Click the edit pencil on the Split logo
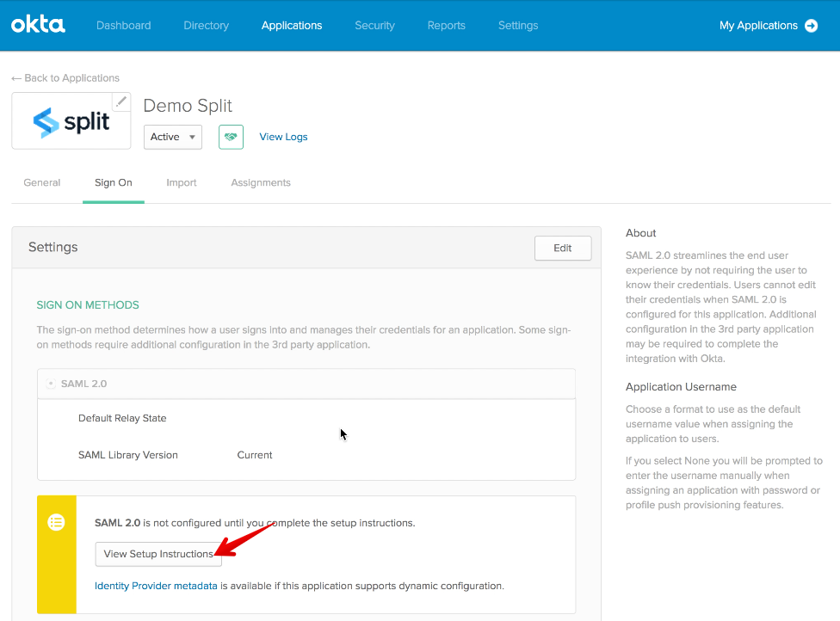Image resolution: width=840 pixels, height=621 pixels. tap(121, 101)
